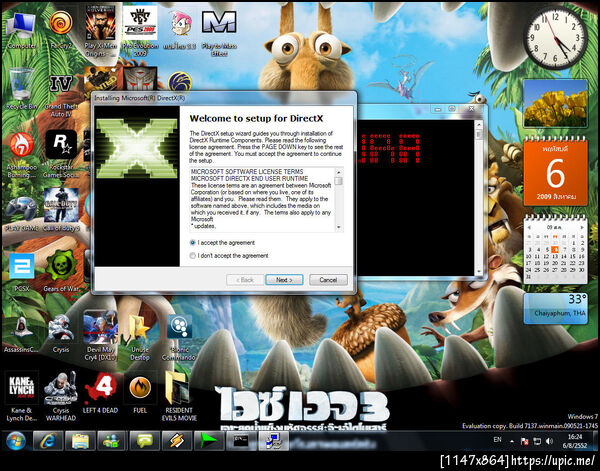Select the LEFT 4 DEAD icon
The width and height of the screenshot is (600, 471).
pyautogui.click(x=100, y=393)
